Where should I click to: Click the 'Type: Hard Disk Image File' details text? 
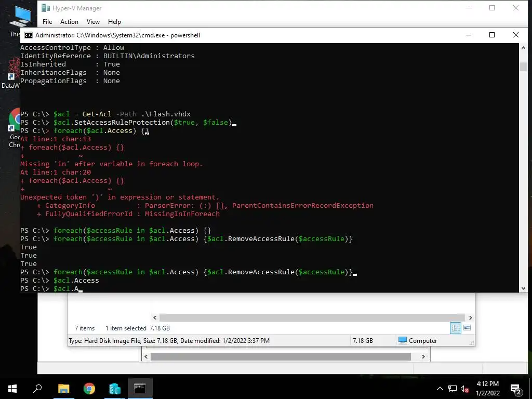pos(169,341)
